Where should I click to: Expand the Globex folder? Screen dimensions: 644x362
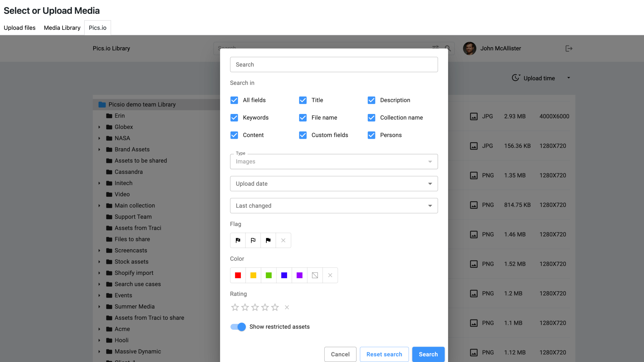99,127
